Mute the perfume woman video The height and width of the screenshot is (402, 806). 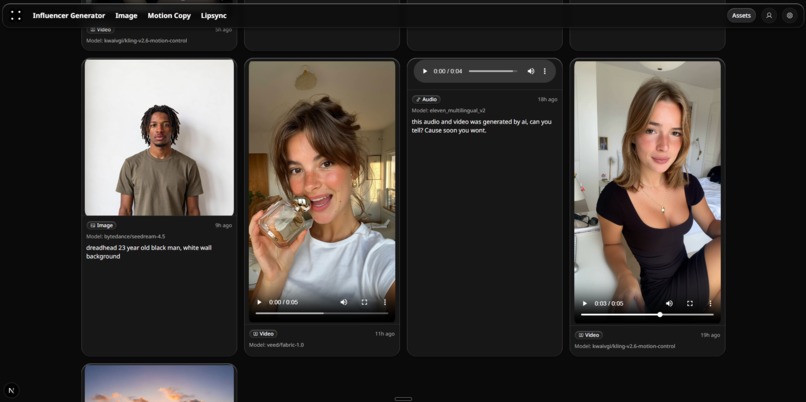[344, 302]
